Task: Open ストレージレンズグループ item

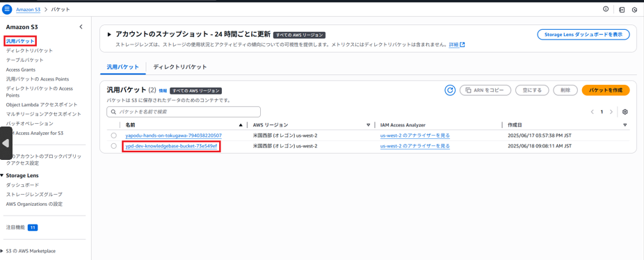Action: [34, 194]
